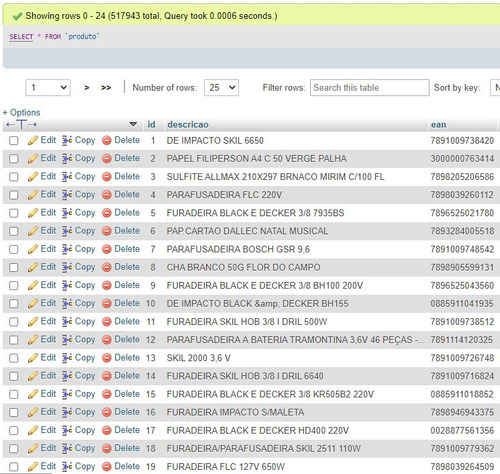Check the box for DE IMPACTO SKIL 6650
The image size is (500, 474).
pos(14,141)
